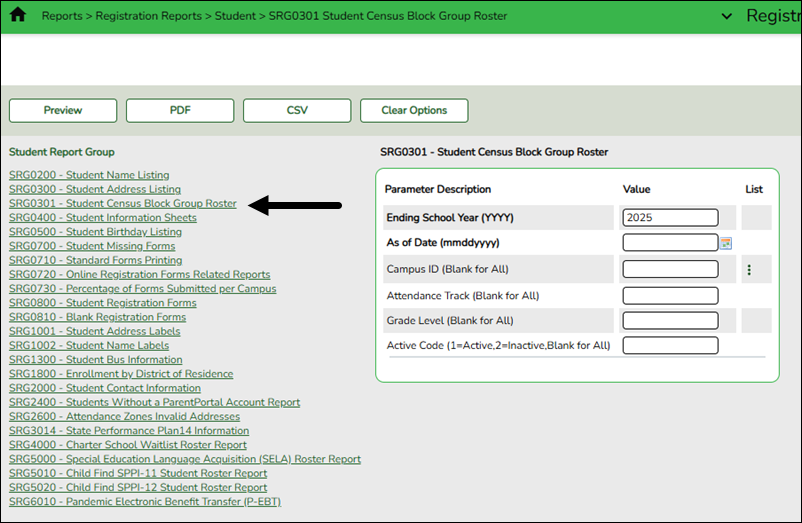Focus the Active Code input field
The width and height of the screenshot is (802, 523).
pyautogui.click(x=671, y=346)
